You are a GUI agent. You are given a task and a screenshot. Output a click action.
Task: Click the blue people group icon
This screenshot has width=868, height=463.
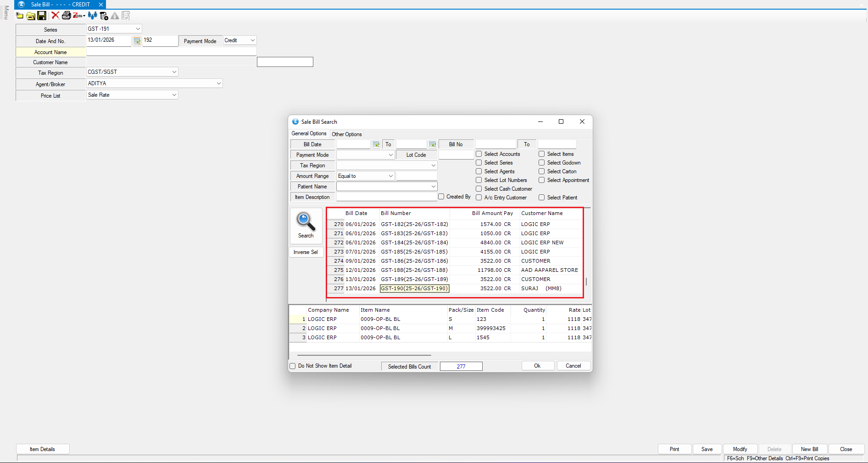pos(92,16)
